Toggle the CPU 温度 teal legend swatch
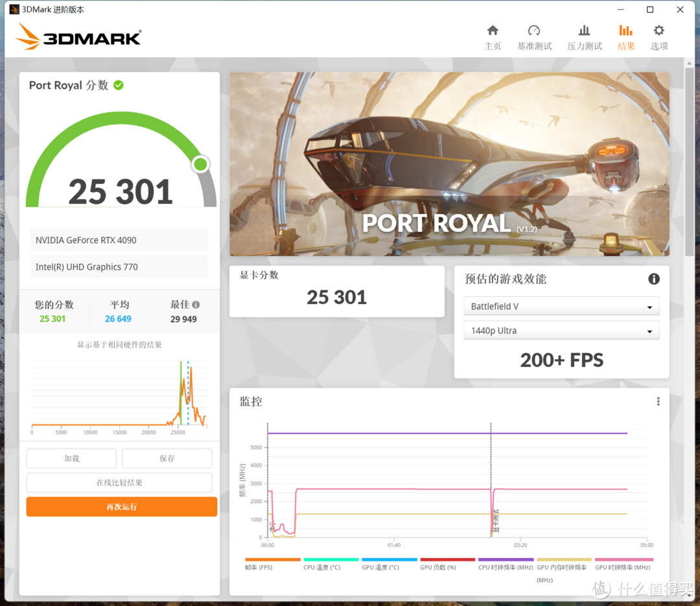700x606 pixels. click(331, 559)
